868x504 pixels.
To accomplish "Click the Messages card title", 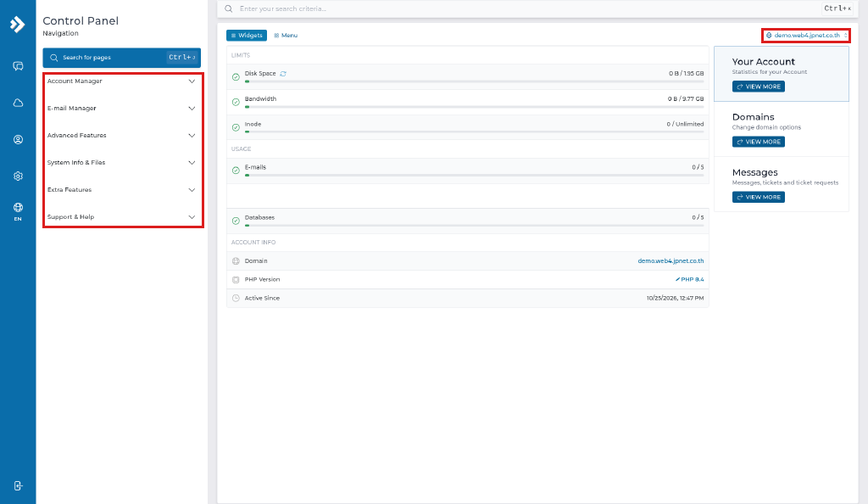I will [x=754, y=173].
